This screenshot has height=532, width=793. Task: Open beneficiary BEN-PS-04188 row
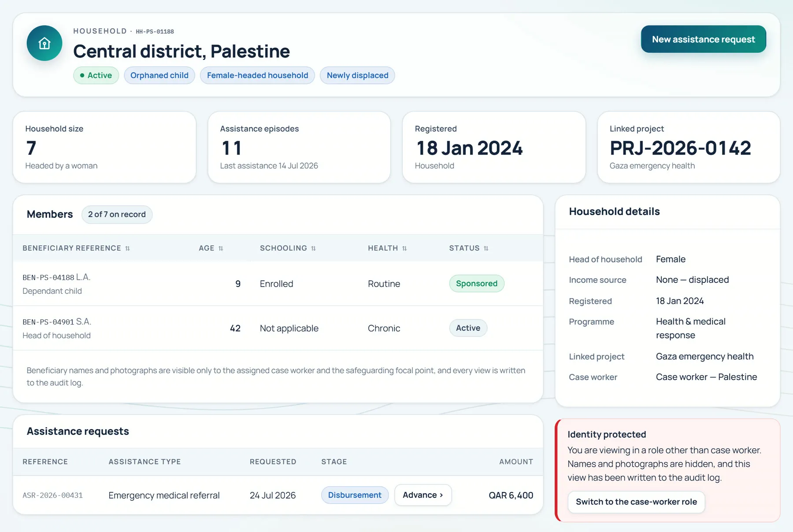coord(278,284)
